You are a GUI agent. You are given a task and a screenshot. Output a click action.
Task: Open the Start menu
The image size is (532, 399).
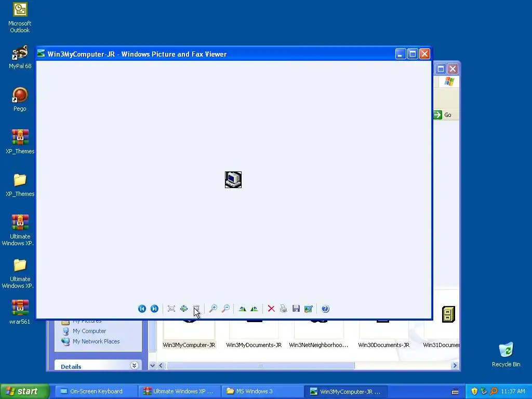[x=24, y=391]
